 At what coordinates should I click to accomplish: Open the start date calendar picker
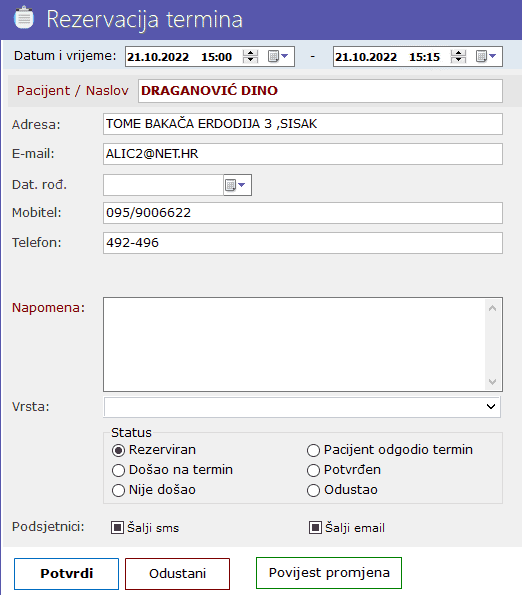[x=278, y=57]
